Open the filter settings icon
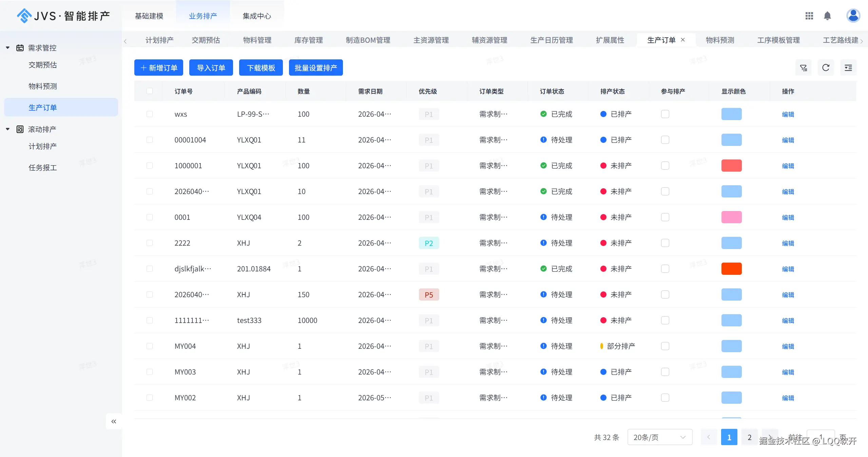This screenshot has height=457, width=868. (804, 68)
